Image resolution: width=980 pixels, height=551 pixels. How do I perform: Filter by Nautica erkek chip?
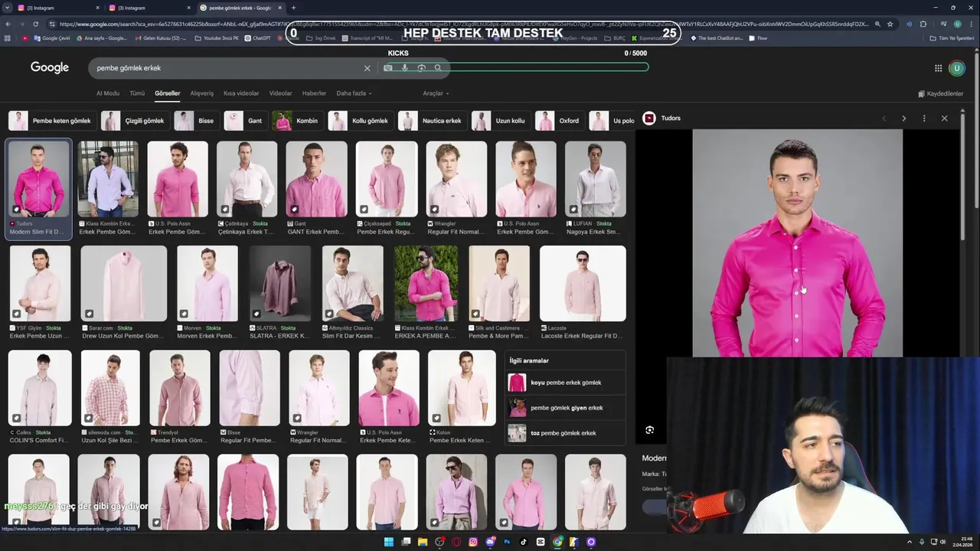431,121
